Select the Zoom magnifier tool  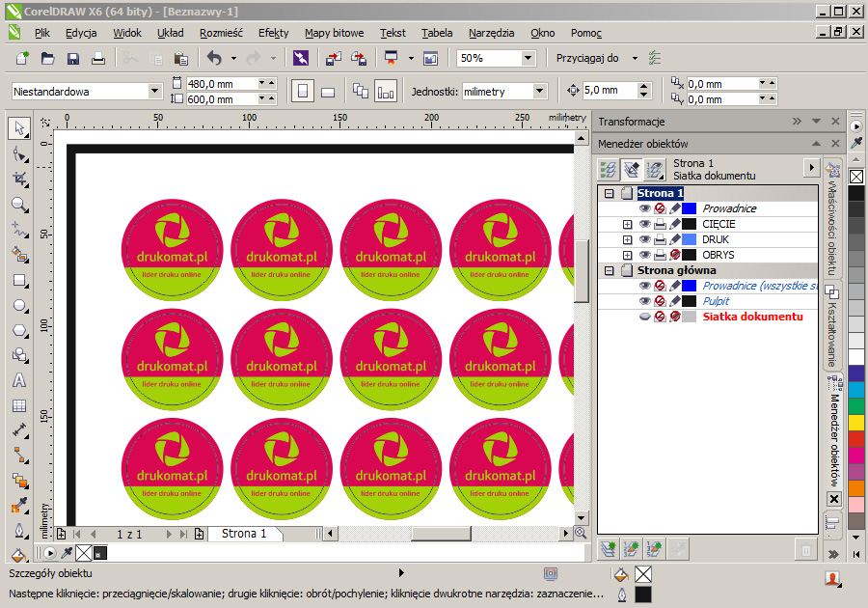(19, 205)
